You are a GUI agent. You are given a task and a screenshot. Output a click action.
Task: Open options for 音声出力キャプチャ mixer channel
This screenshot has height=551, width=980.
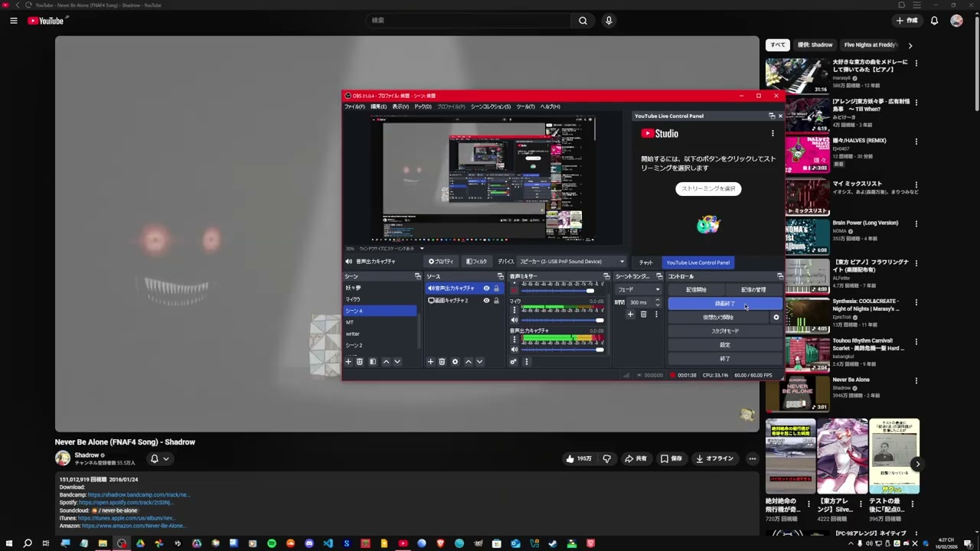(x=514, y=338)
